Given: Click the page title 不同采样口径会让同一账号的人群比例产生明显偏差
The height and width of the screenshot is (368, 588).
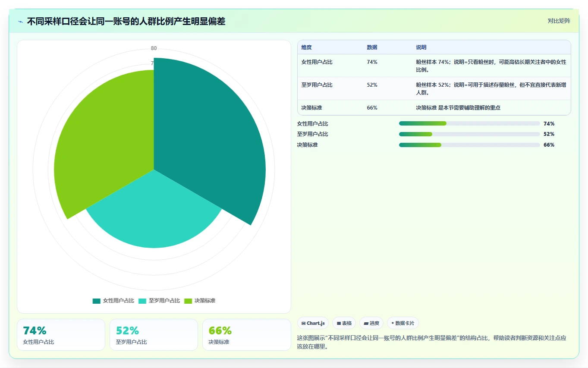Looking at the screenshot, I should (x=126, y=21).
